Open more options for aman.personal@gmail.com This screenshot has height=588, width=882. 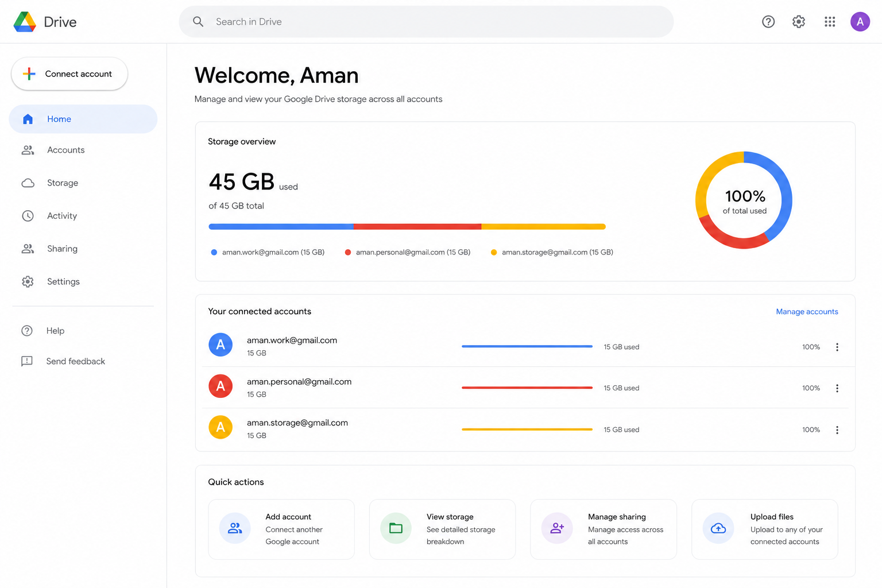[x=837, y=388]
